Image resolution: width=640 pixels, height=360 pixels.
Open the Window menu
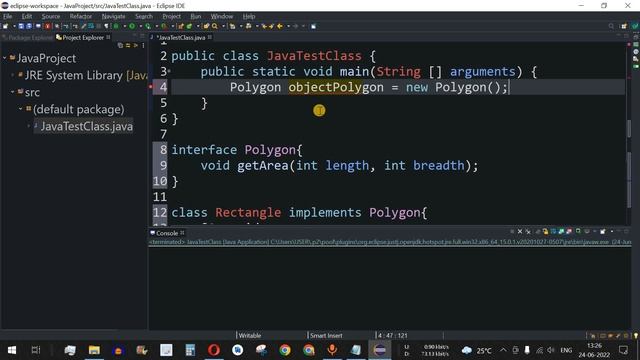point(222,16)
